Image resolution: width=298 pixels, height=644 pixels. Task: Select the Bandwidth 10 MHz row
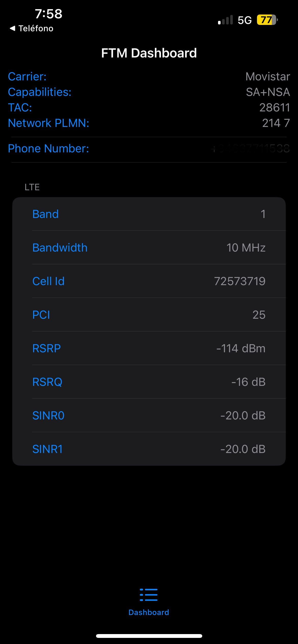[149, 247]
